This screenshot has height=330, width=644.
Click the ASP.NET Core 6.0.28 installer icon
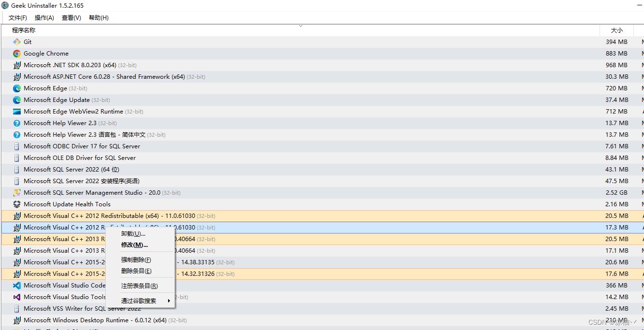pos(17,77)
